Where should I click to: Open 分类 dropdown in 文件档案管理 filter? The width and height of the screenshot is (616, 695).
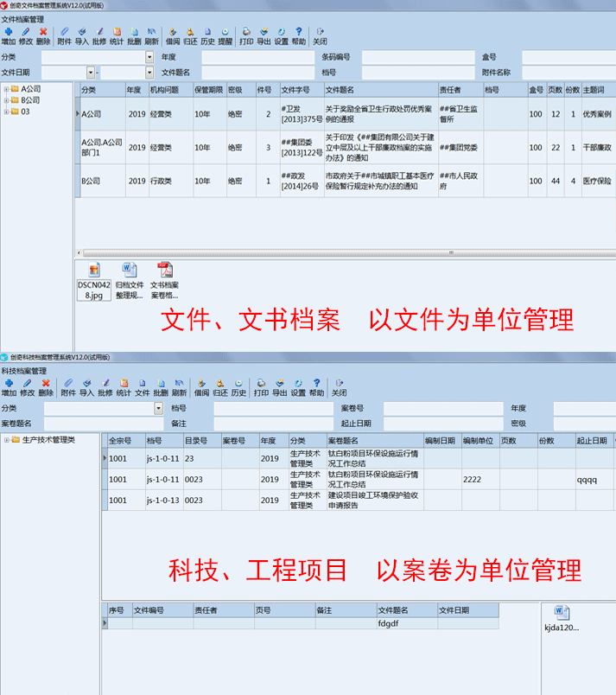click(x=149, y=57)
